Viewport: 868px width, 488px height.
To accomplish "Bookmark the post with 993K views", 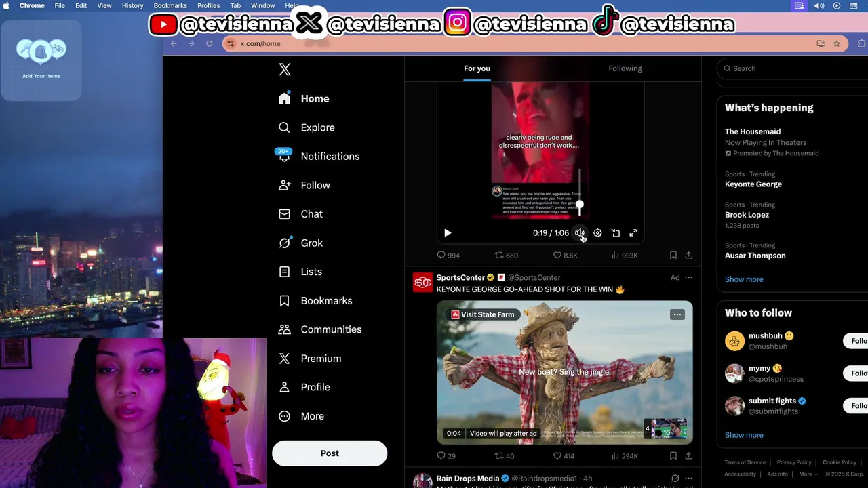I will pos(673,256).
